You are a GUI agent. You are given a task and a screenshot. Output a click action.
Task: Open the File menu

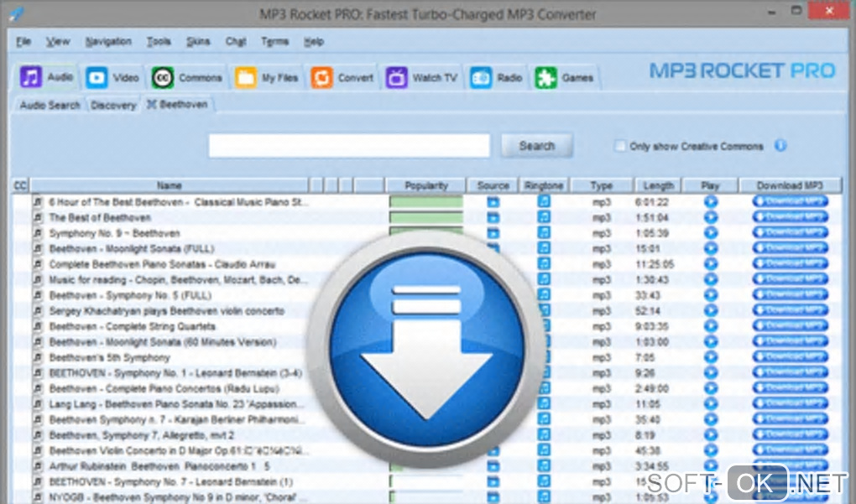click(23, 41)
